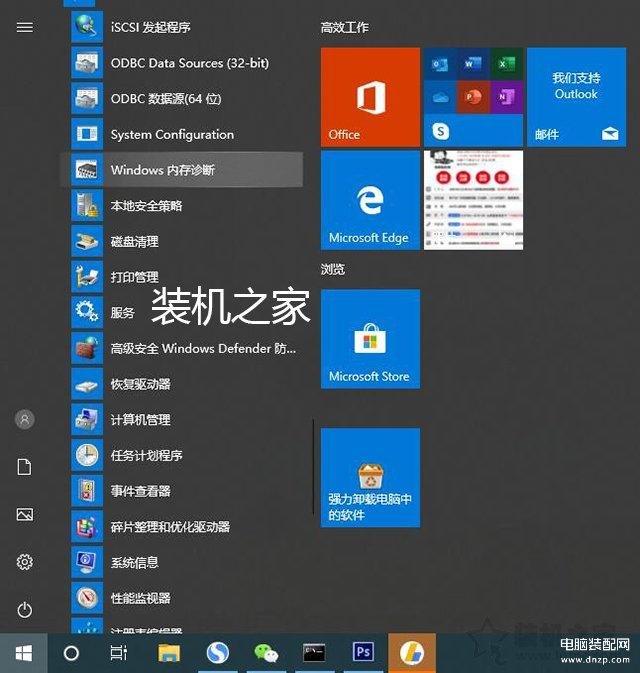Open Settings gear in Start sidebar
This screenshot has height=673, width=640.
[x=24, y=562]
